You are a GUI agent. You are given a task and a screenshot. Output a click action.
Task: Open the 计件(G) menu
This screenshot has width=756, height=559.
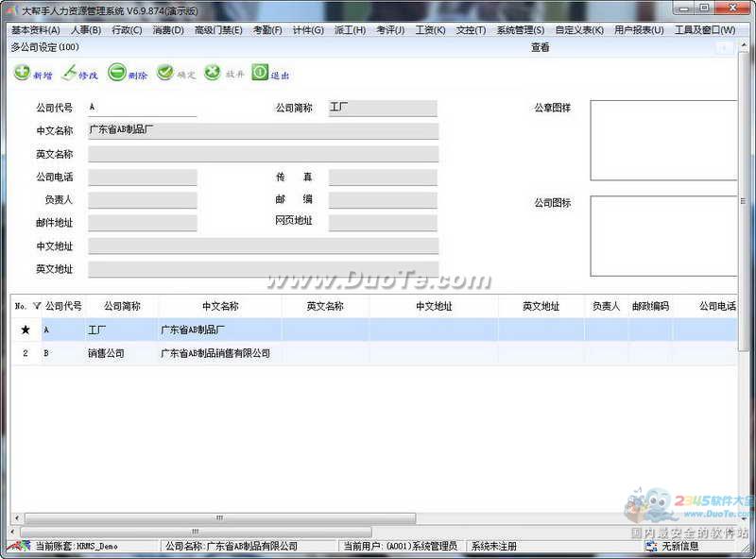click(309, 30)
